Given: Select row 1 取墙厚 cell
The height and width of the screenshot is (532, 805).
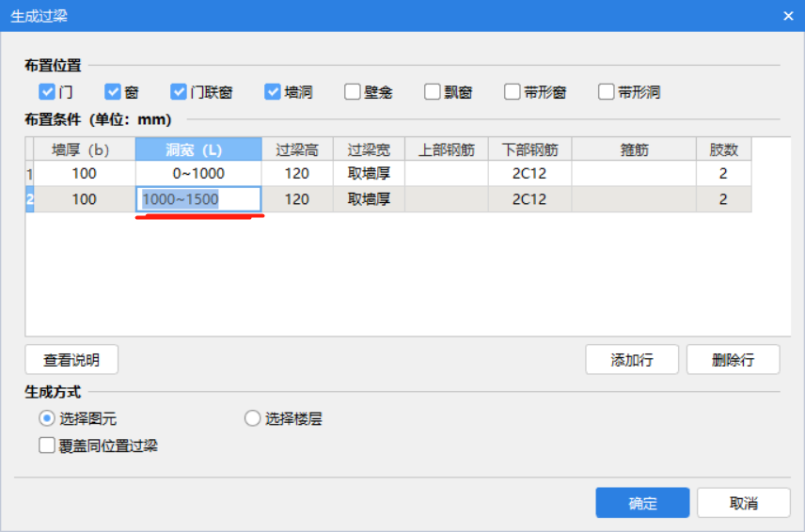Looking at the screenshot, I should click(370, 173).
